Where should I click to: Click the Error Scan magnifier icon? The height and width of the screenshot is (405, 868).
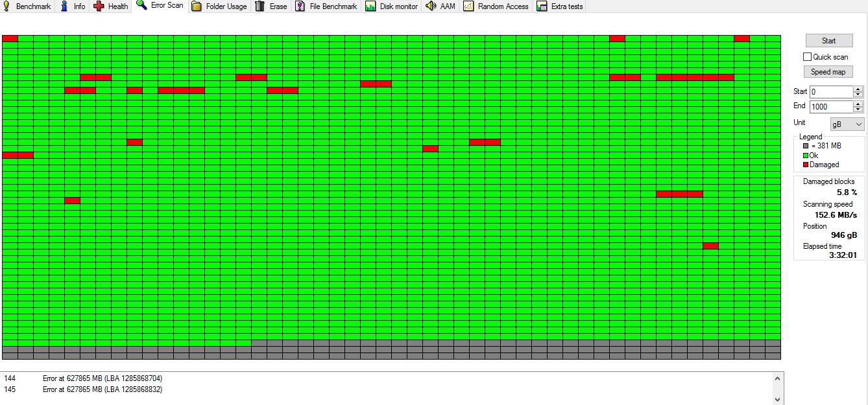click(x=141, y=6)
